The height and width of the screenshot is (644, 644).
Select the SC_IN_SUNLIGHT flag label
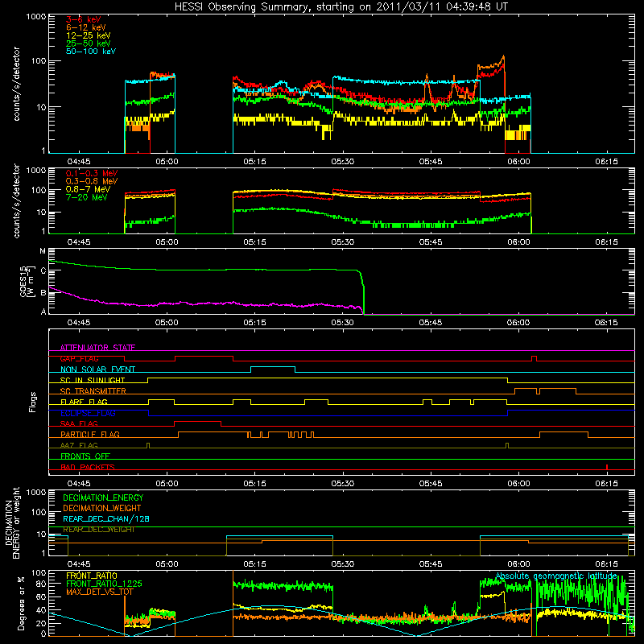93,380
